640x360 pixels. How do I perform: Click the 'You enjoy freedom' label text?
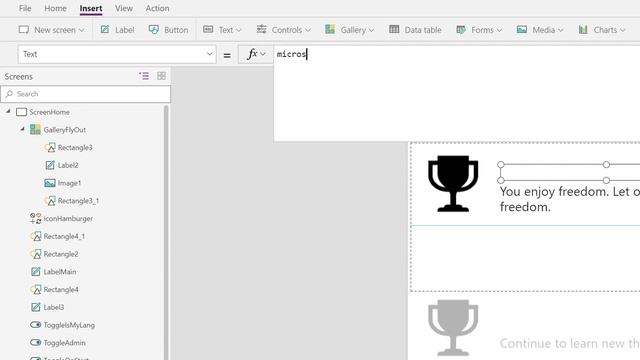click(570, 199)
